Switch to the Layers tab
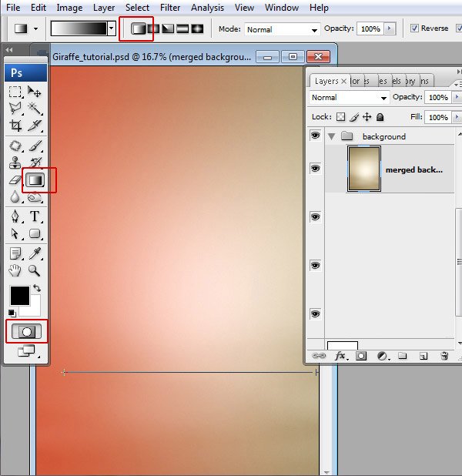462x476 pixels. click(326, 81)
